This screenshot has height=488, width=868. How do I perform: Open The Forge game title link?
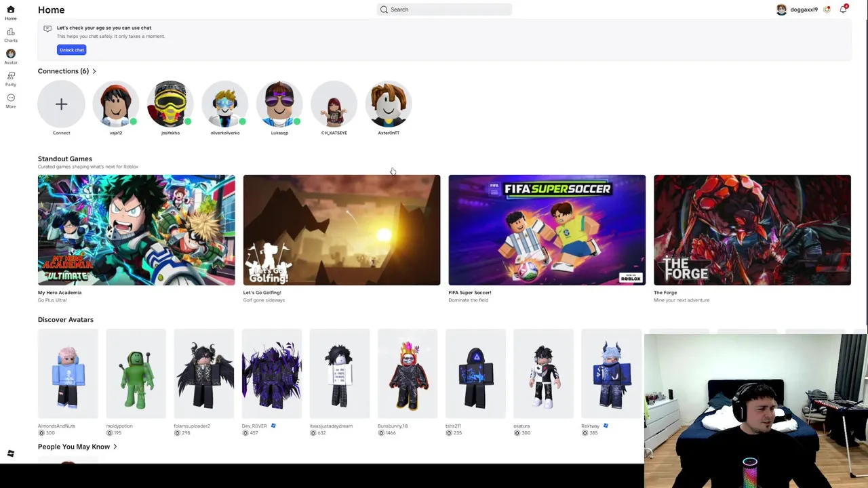pos(665,293)
